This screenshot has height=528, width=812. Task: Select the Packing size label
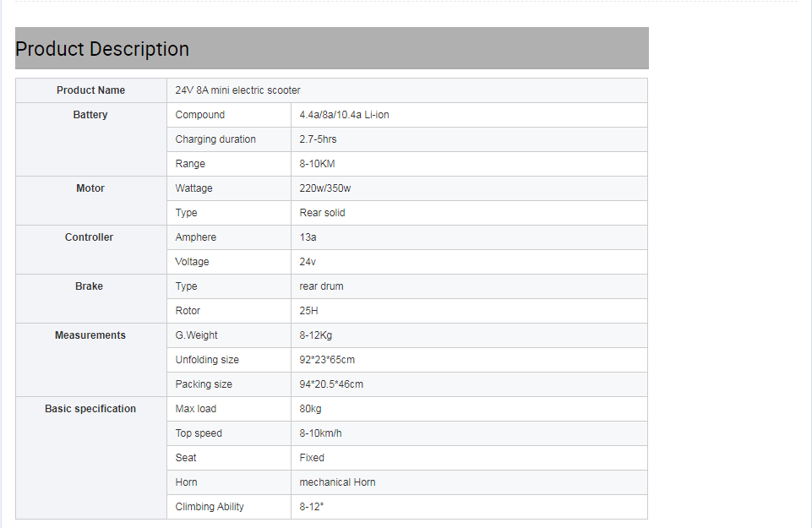pos(204,384)
